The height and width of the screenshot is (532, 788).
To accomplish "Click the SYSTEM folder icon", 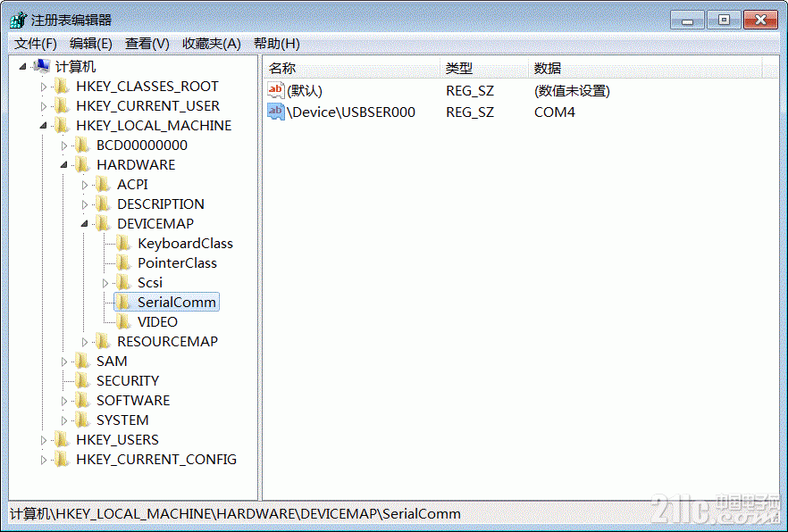I will (82, 420).
